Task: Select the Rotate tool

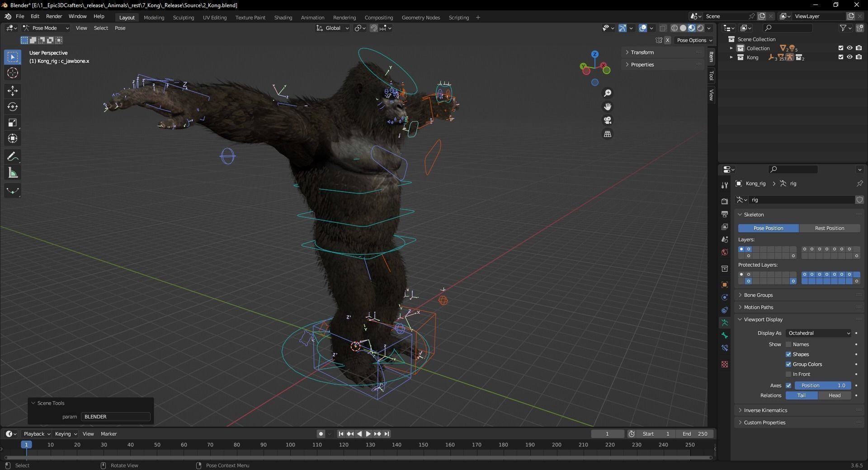Action: (x=13, y=107)
